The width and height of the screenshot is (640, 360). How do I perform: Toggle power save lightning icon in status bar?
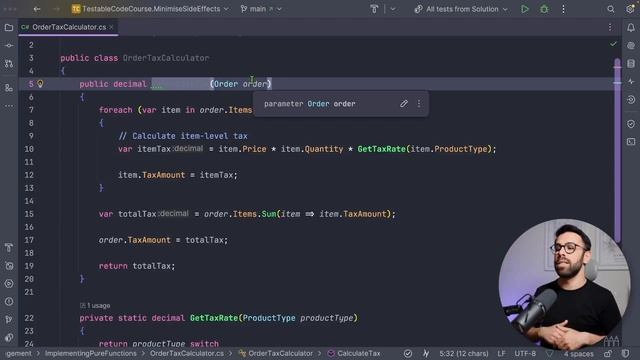point(426,353)
